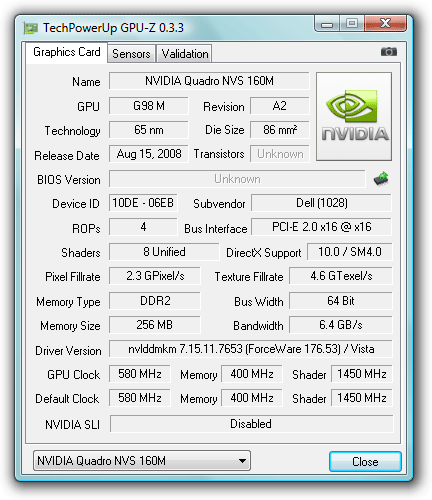Click the 'DirectX Support' label
Image resolution: width=432 pixels, height=500 pixels.
[x=264, y=253]
